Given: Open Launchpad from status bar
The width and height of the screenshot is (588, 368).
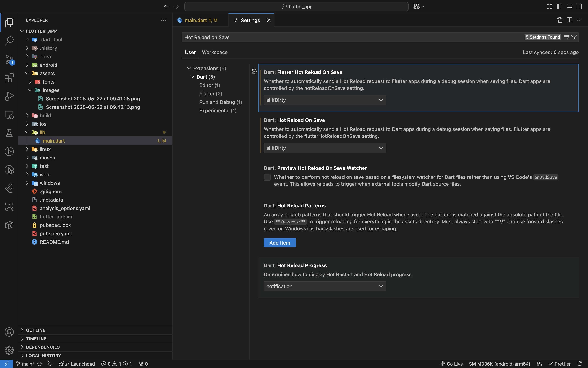Looking at the screenshot, I should point(77,364).
